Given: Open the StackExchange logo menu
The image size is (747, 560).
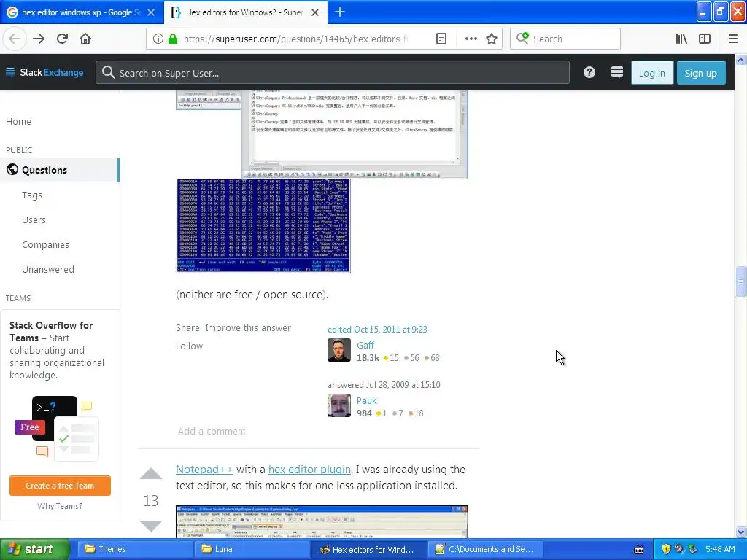Looking at the screenshot, I should (44, 72).
